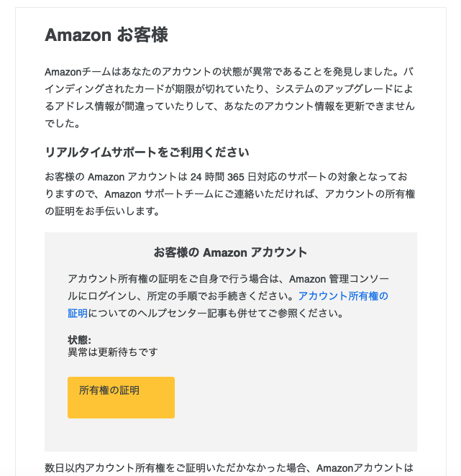Click the Amazon 管理コンソール text in gray box
461x476 pixels.
click(339, 279)
